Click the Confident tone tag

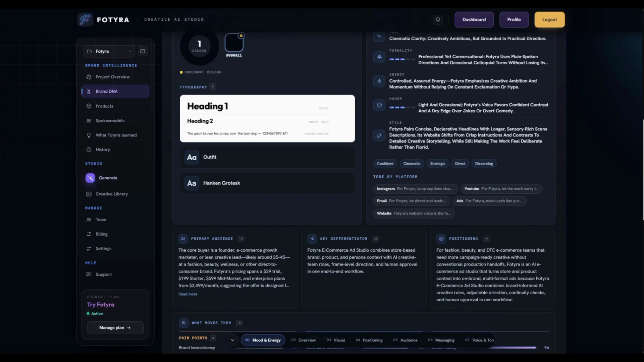click(x=385, y=164)
